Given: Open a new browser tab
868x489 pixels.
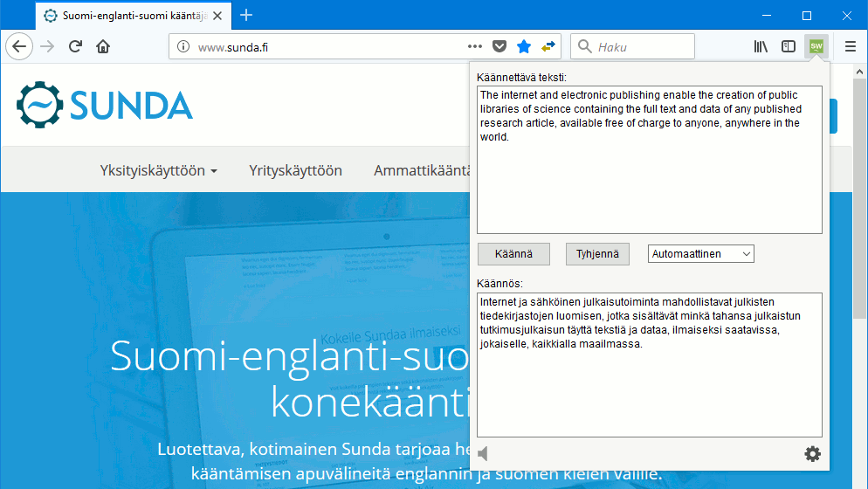Looking at the screenshot, I should [x=246, y=15].
